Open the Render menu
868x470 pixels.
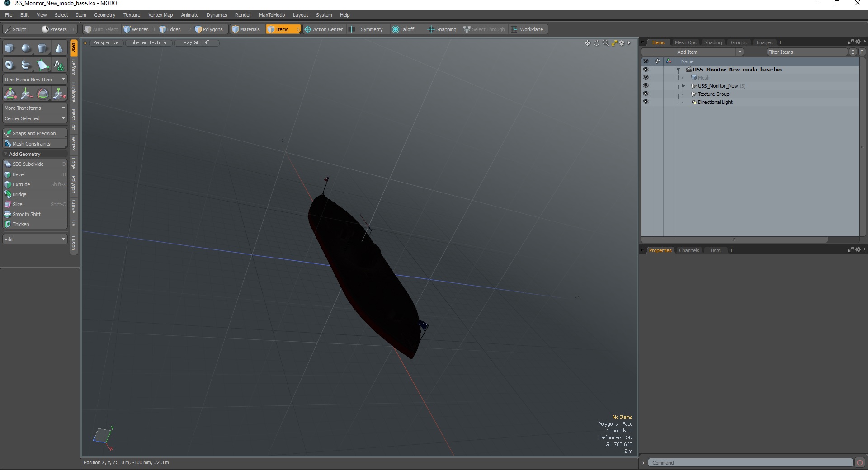point(243,15)
